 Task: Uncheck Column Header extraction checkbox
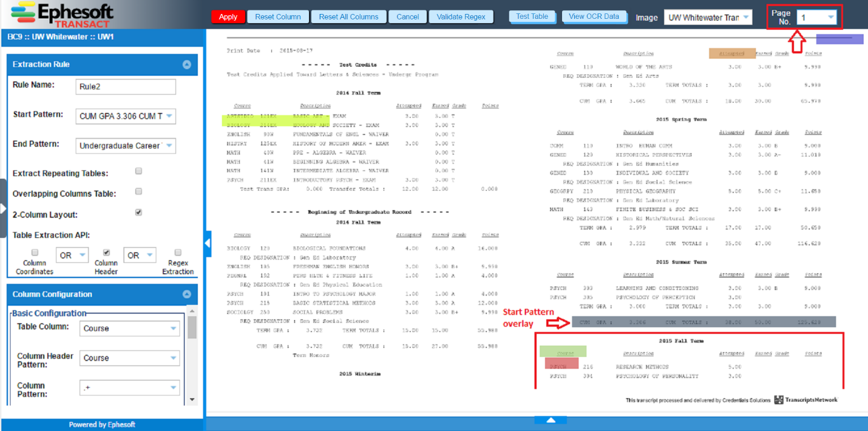106,253
